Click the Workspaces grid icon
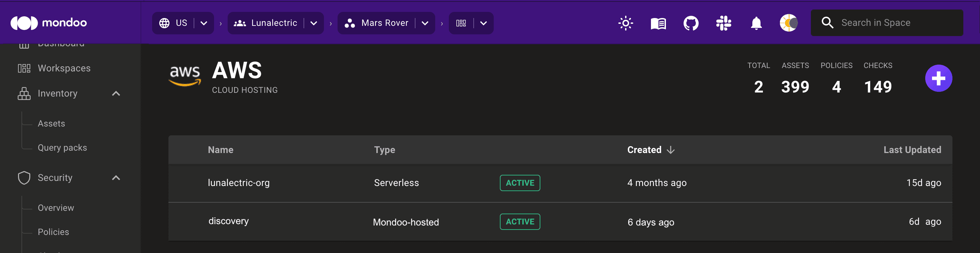Viewport: 980px width, 253px height. pos(24,68)
